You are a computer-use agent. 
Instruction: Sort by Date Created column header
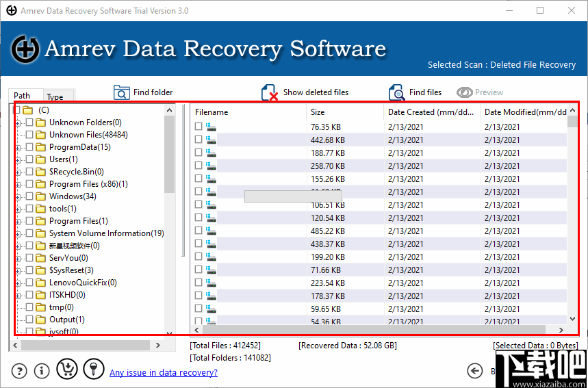pyautogui.click(x=432, y=112)
